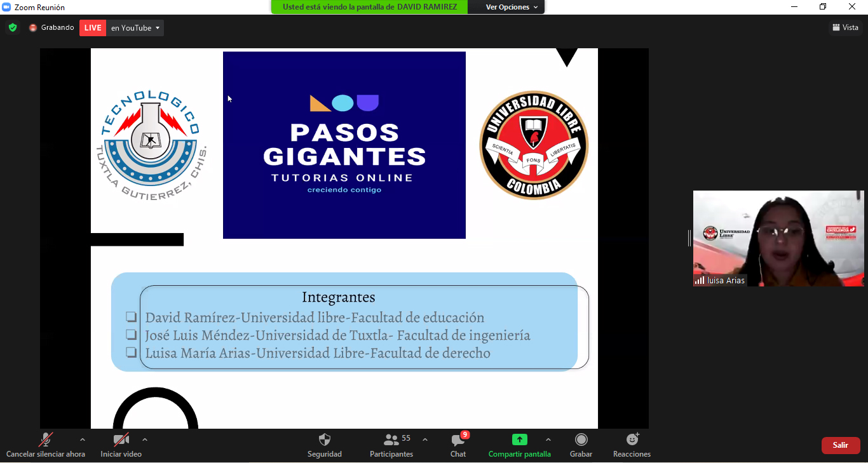Expand share screen options arrow
Viewport: 868px width, 463px height.
[548, 440]
